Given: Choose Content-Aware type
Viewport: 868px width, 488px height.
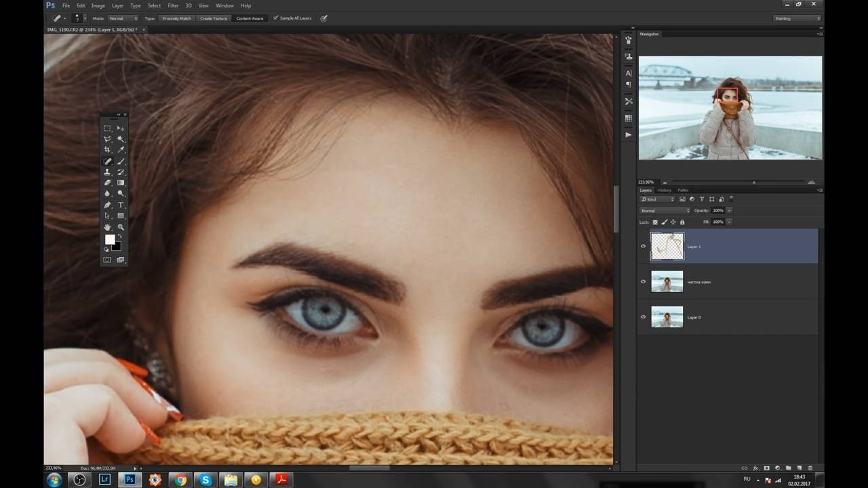Looking at the screenshot, I should pos(250,18).
